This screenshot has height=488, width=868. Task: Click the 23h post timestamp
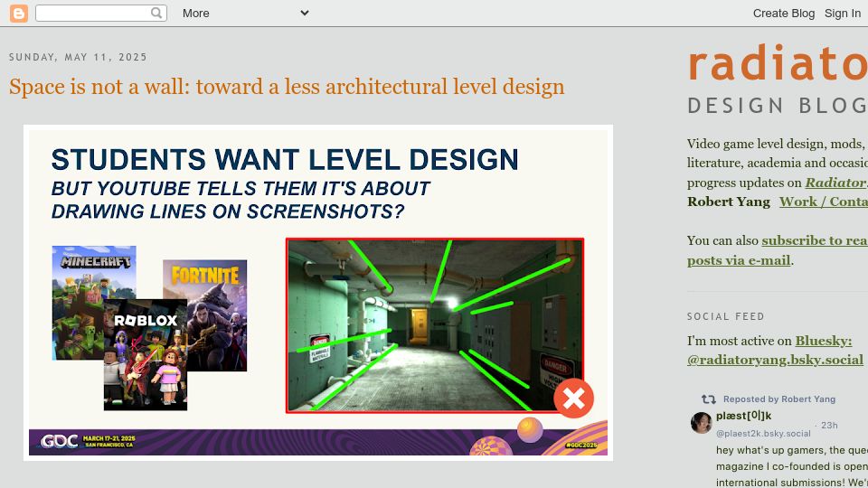(829, 425)
